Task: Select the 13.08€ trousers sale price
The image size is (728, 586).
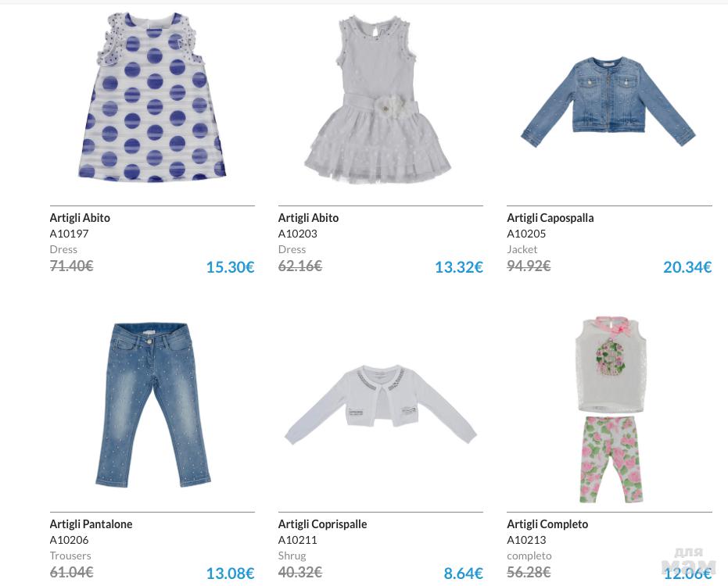Action: (x=230, y=573)
